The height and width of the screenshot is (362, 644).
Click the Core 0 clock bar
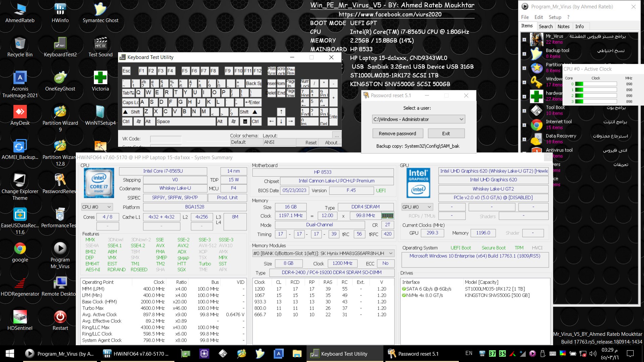pos(596,84)
